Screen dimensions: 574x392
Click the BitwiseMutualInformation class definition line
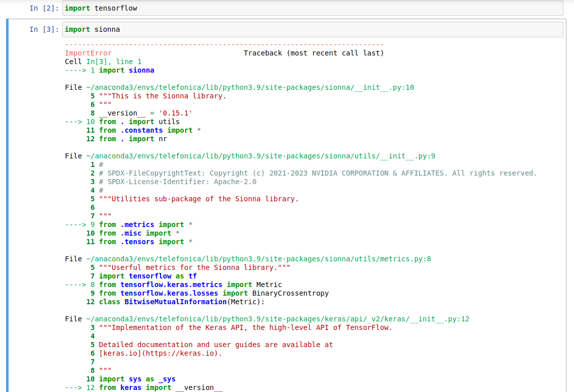coord(177,301)
